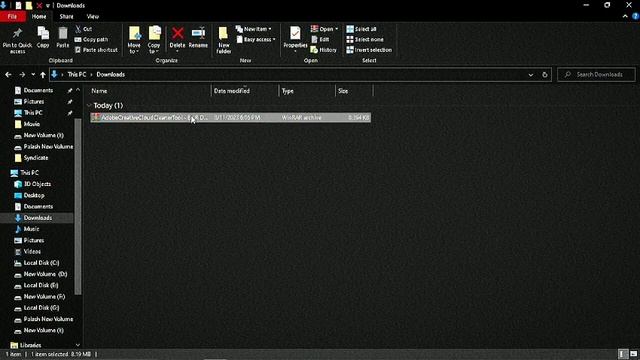This screenshot has width=640, height=360.
Task: Refresh the Downloads folder
Action: pyautogui.click(x=544, y=75)
